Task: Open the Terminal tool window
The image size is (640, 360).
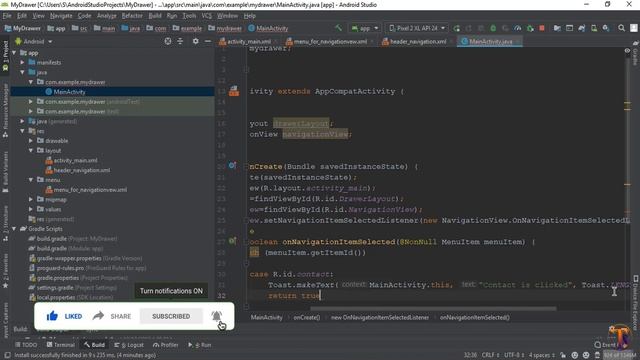Action: [61, 345]
